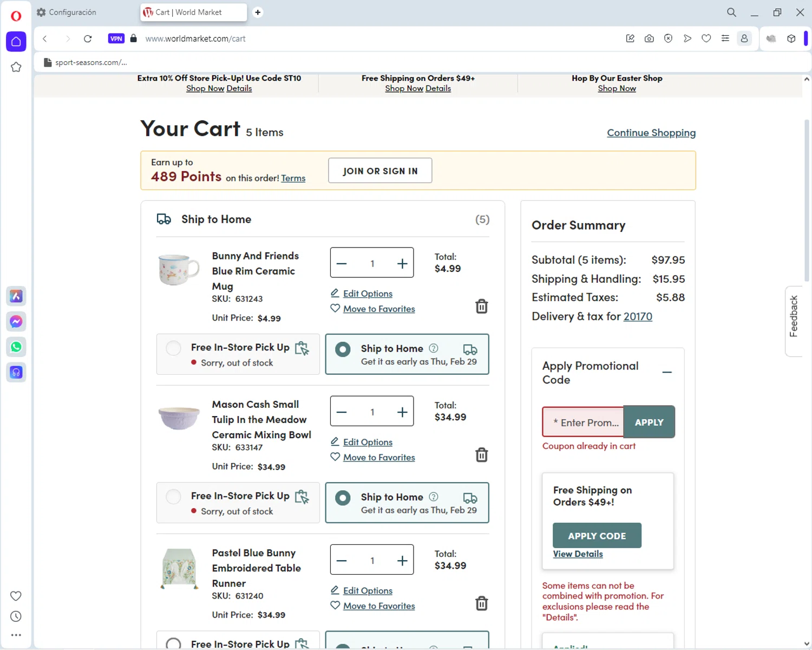Open Aria AI sidebar icon
812x650 pixels.
[x=16, y=296]
